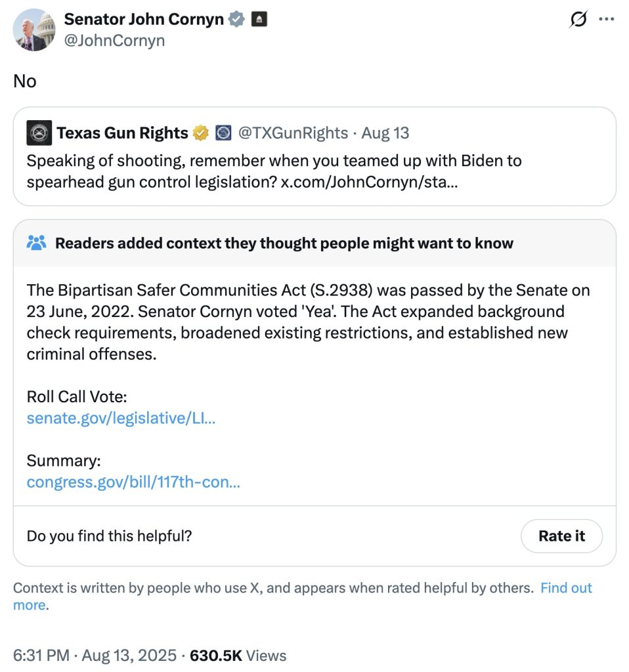The width and height of the screenshot is (629, 672).
Task: Click the affiliation seal next to @TXGunRights
Action: click(x=224, y=133)
